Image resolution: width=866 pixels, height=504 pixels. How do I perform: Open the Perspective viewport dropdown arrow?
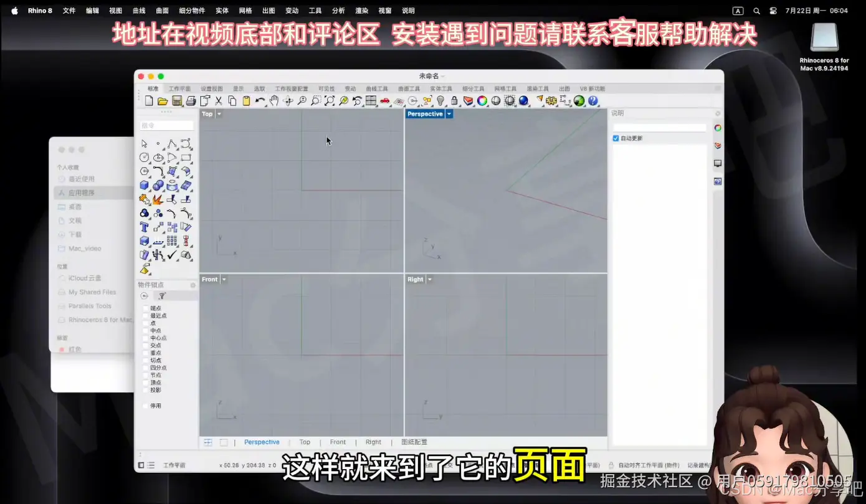click(x=449, y=114)
